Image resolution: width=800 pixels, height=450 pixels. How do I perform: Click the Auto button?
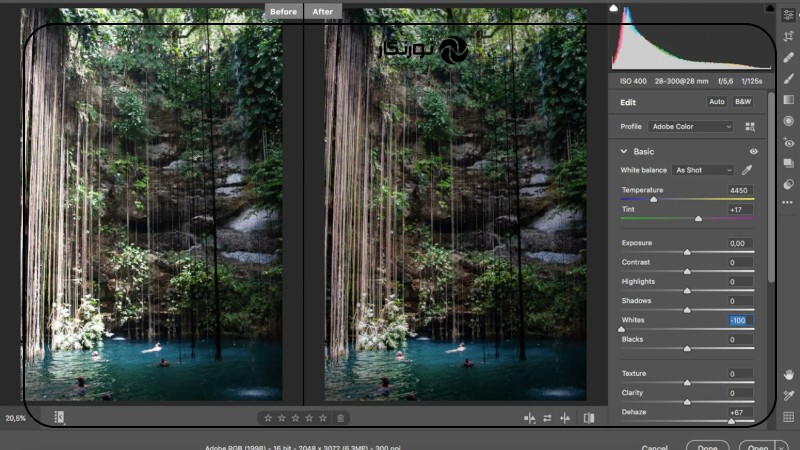[x=717, y=102]
